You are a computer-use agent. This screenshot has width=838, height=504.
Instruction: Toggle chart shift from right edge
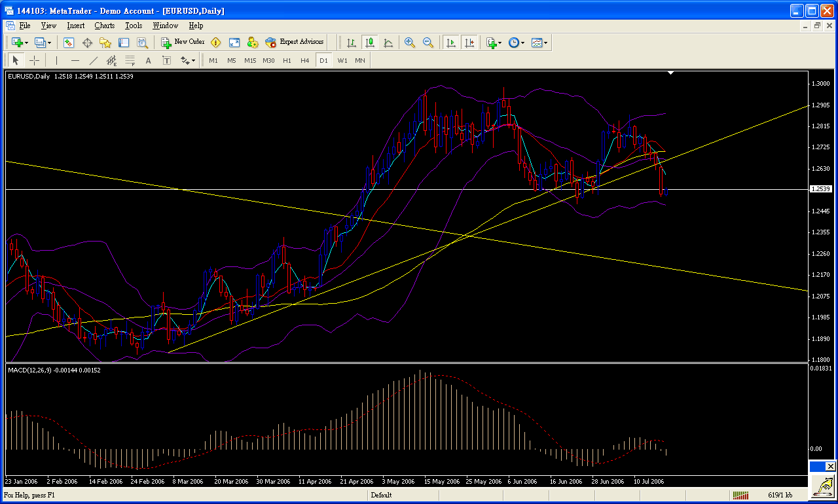[469, 43]
